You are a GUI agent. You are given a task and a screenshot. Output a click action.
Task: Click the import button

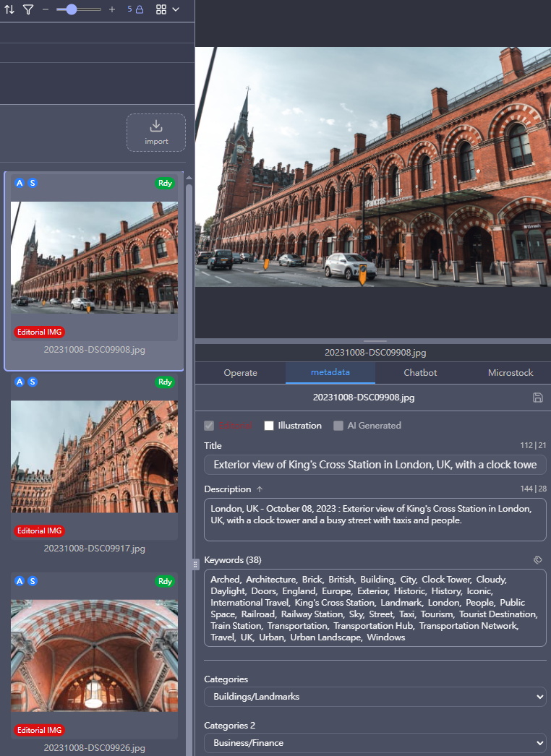tap(156, 132)
